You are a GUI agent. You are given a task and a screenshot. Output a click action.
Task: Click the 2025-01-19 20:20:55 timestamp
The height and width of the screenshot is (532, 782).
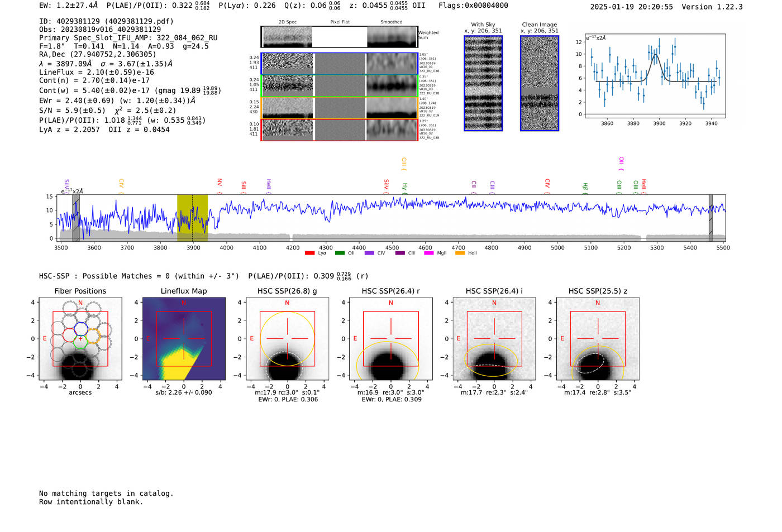(632, 7)
